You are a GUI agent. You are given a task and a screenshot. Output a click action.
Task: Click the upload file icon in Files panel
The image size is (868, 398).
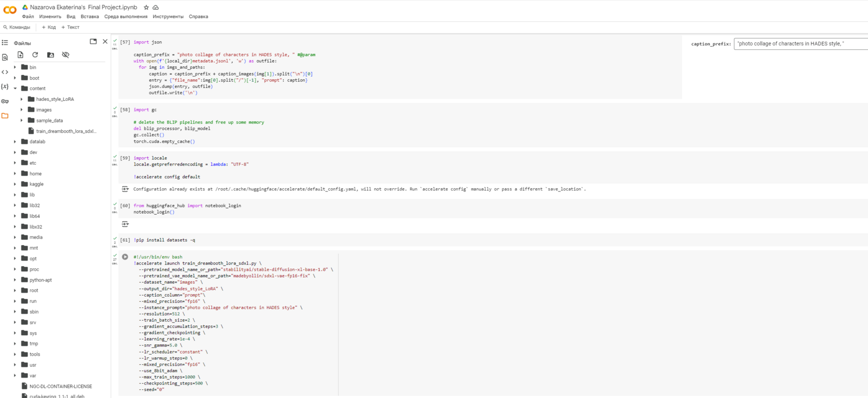point(20,55)
